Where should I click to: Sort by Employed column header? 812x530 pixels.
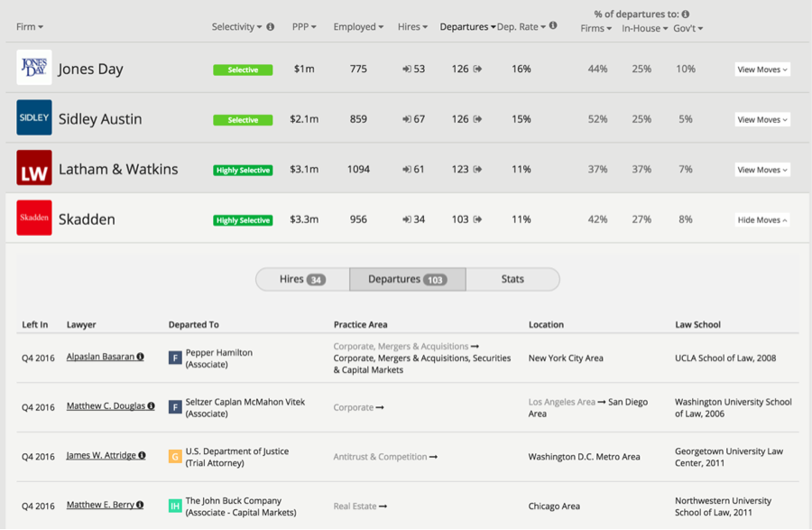click(x=358, y=26)
